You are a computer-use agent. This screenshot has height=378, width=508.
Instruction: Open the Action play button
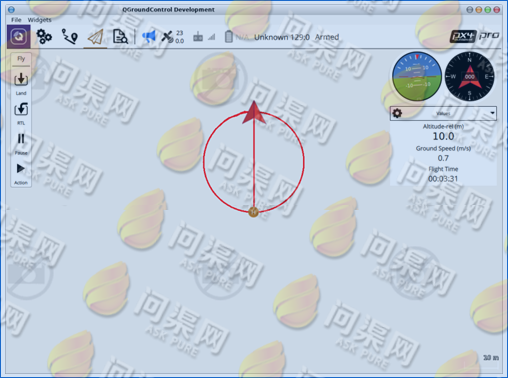coord(21,174)
